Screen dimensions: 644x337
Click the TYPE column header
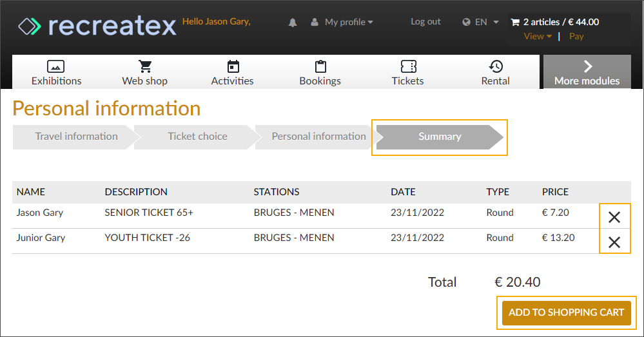(498, 191)
